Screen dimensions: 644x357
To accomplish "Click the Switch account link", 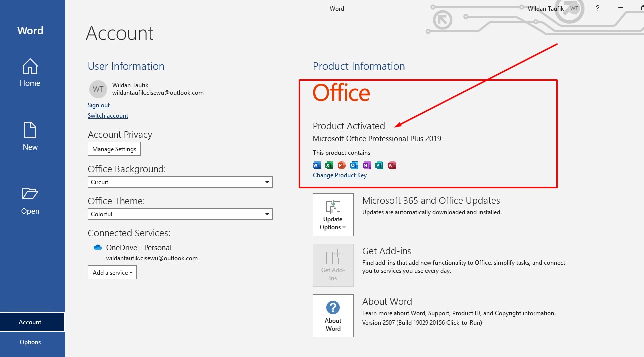I will click(108, 116).
